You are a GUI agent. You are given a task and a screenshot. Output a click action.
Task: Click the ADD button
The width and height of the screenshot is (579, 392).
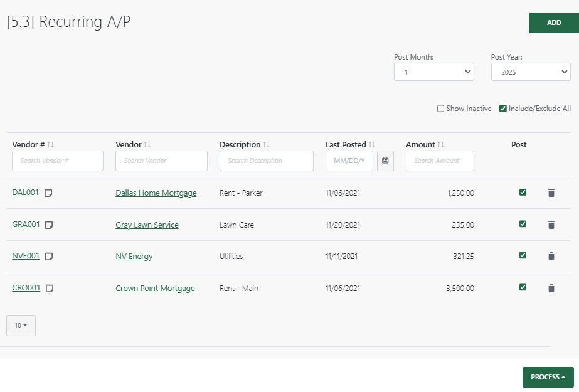coord(553,22)
